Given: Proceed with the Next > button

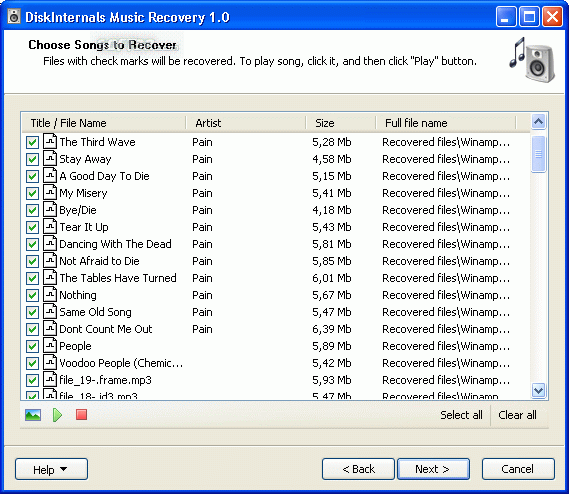Looking at the screenshot, I should 433,469.
